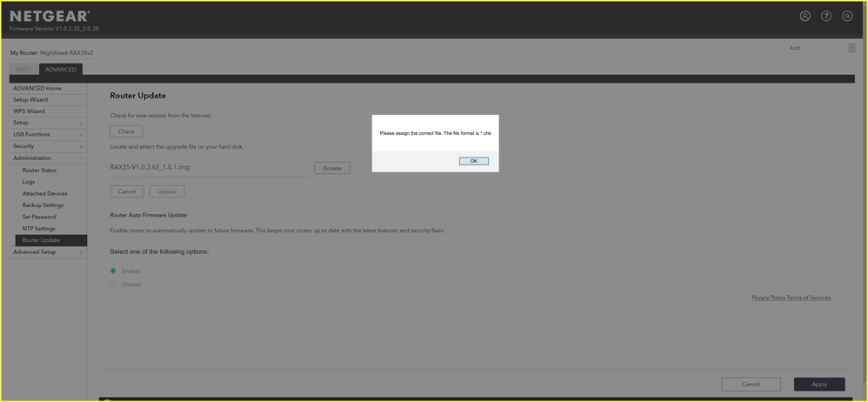
Task: Click the user account icon in header
Action: [805, 16]
